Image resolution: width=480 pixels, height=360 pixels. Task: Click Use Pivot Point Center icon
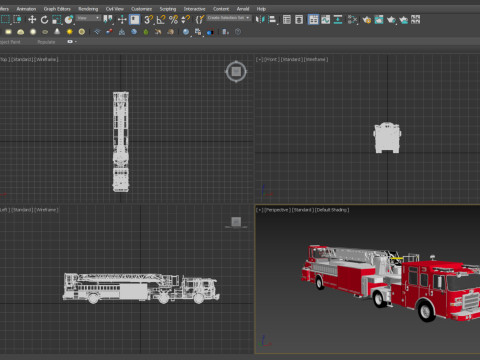(108, 19)
